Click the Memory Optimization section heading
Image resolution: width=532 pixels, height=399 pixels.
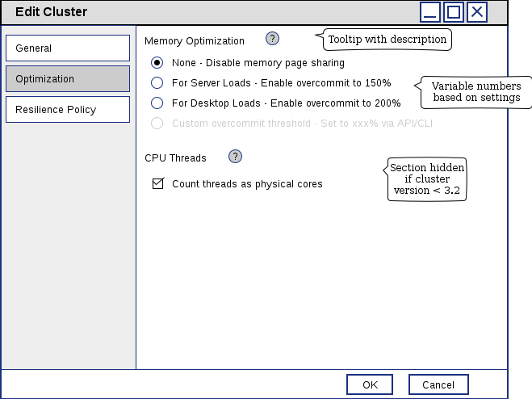coord(194,40)
